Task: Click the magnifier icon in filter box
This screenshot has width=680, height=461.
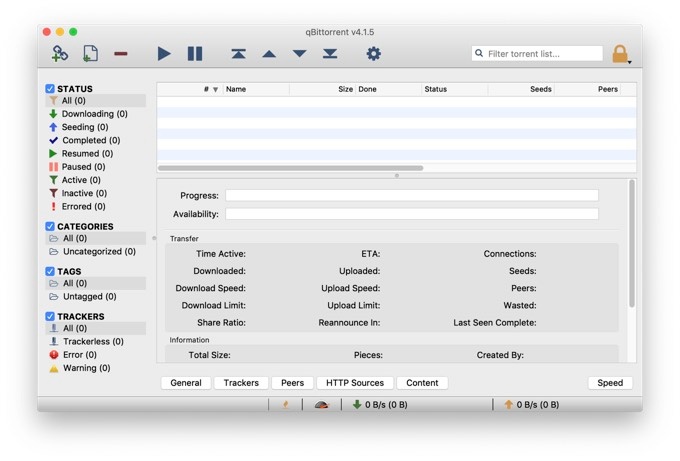Action: point(479,53)
